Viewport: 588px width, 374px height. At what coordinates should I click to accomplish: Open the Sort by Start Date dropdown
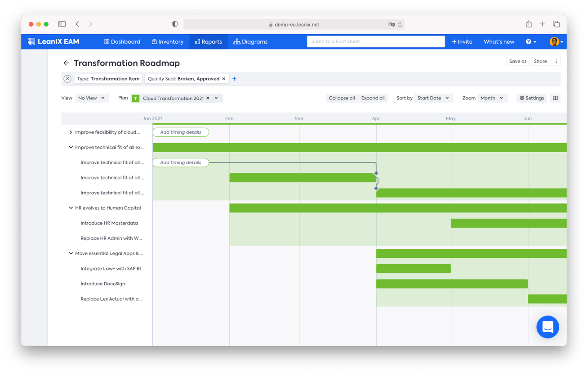[433, 98]
